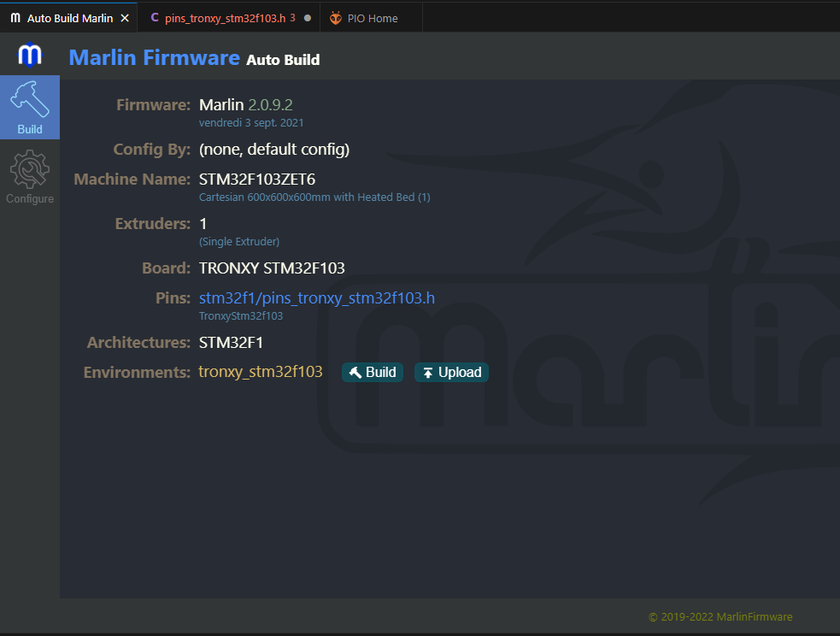
Task: Close the Auto Build Marlin tab
Action: click(x=125, y=18)
